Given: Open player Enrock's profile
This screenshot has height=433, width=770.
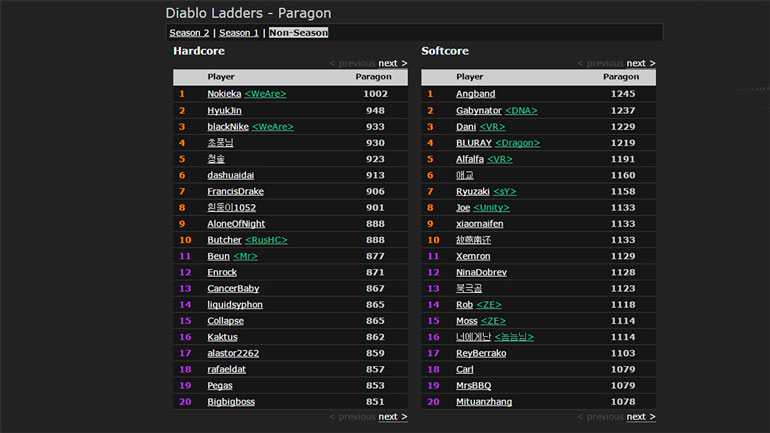Looking at the screenshot, I should pos(222,272).
